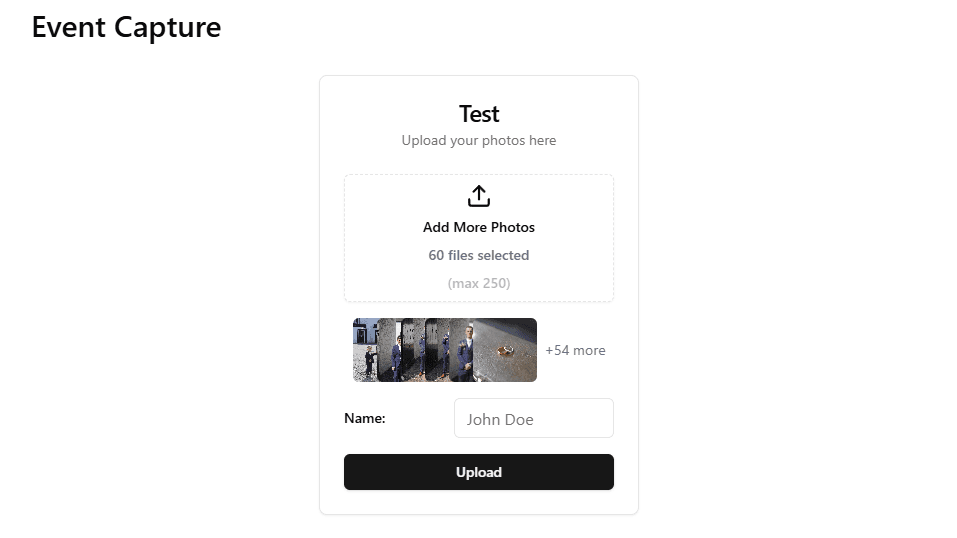Click the Upload your photos here subtitle

tap(479, 140)
